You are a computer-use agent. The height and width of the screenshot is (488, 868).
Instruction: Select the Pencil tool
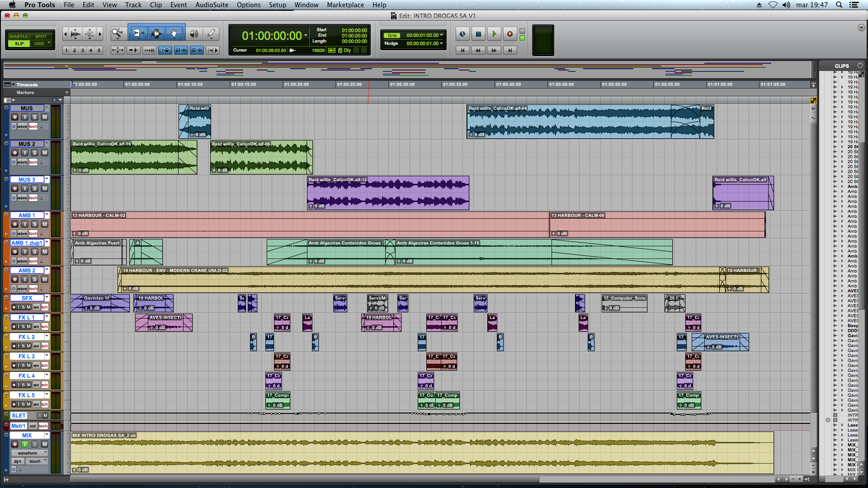tap(211, 33)
